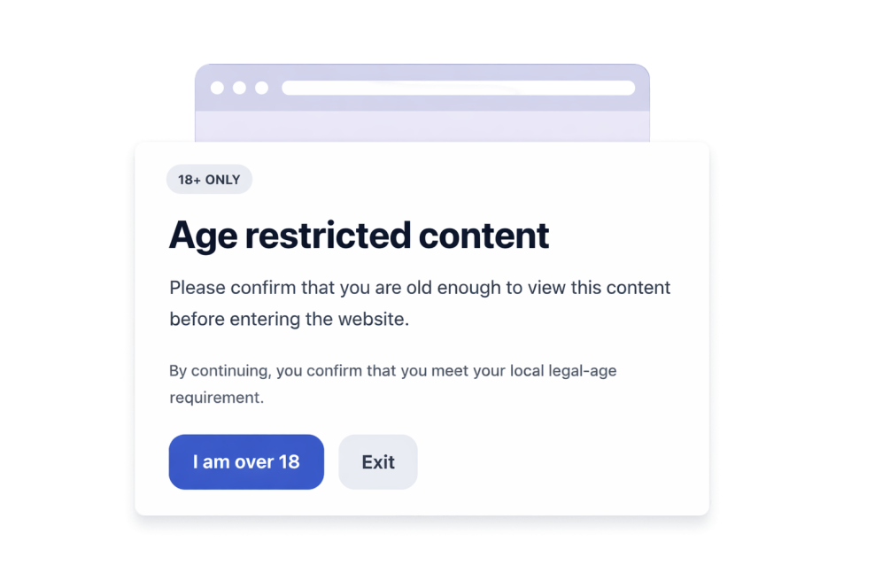Click the first window dot in browser header
This screenshot has width=882, height=588.
click(x=217, y=88)
